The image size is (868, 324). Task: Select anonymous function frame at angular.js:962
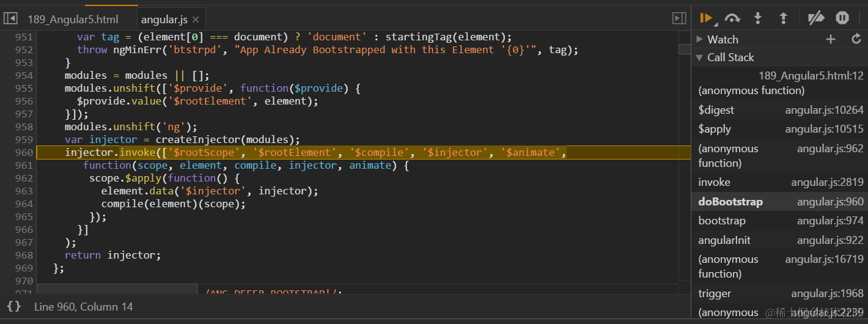[780, 156]
